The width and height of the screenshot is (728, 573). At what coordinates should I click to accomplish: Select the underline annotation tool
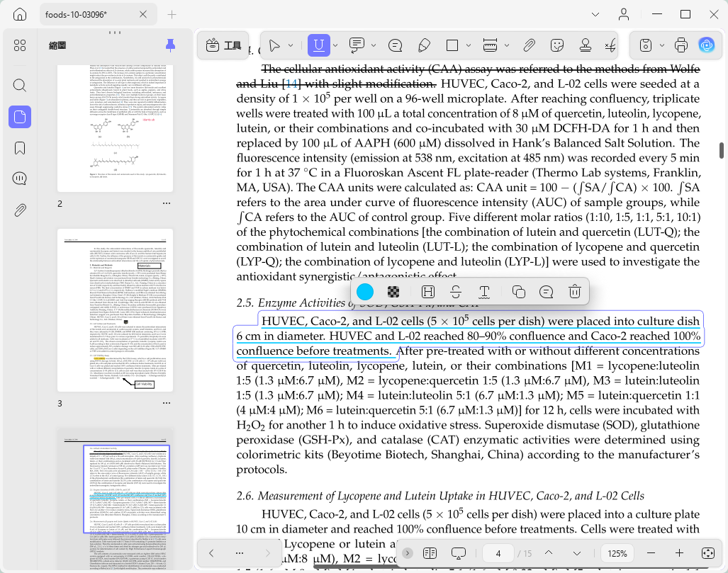pos(318,45)
